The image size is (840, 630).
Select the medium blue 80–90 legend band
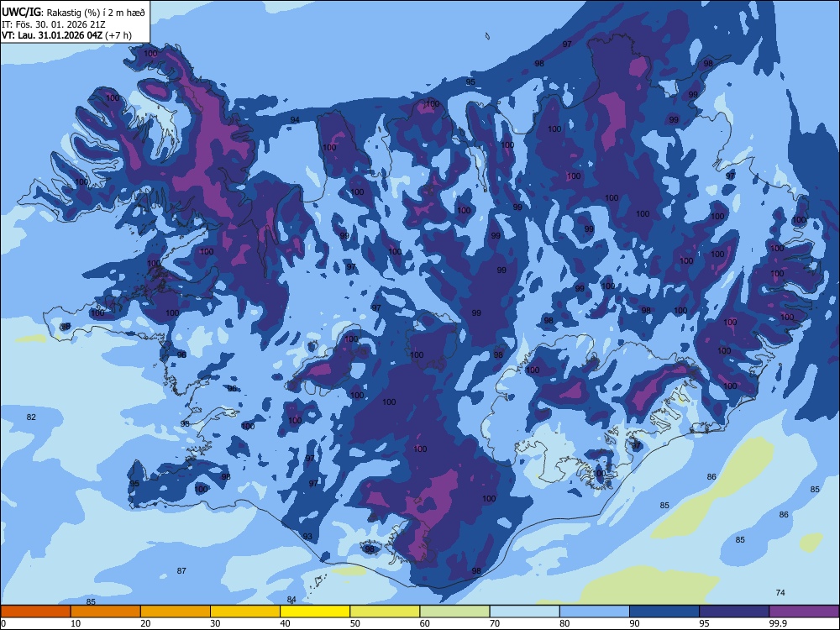pos(595,612)
